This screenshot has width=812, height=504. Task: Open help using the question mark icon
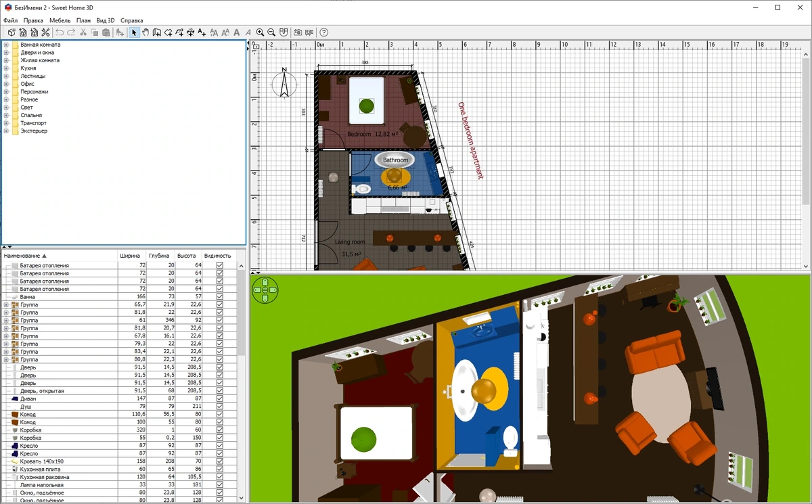tap(324, 32)
